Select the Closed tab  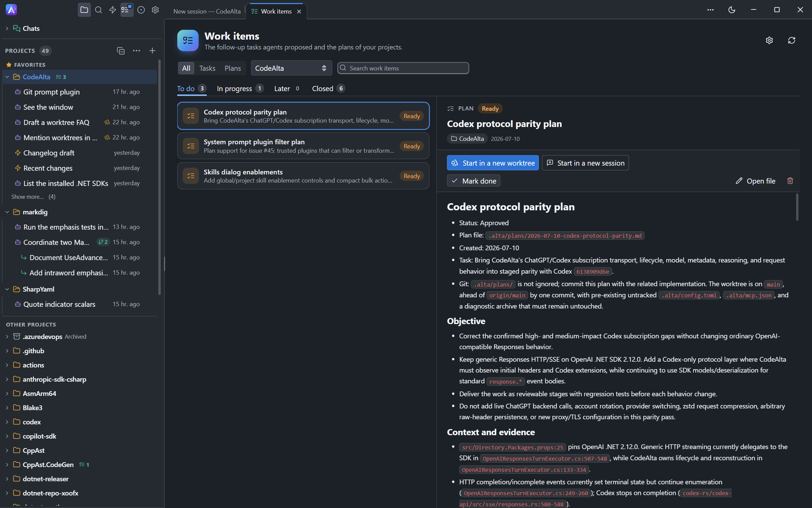(x=328, y=88)
